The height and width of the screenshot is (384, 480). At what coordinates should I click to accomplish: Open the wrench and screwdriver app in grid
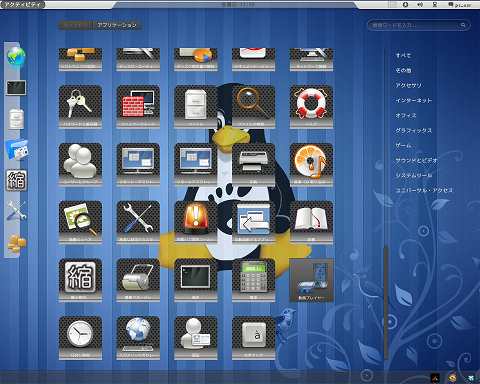(x=138, y=222)
